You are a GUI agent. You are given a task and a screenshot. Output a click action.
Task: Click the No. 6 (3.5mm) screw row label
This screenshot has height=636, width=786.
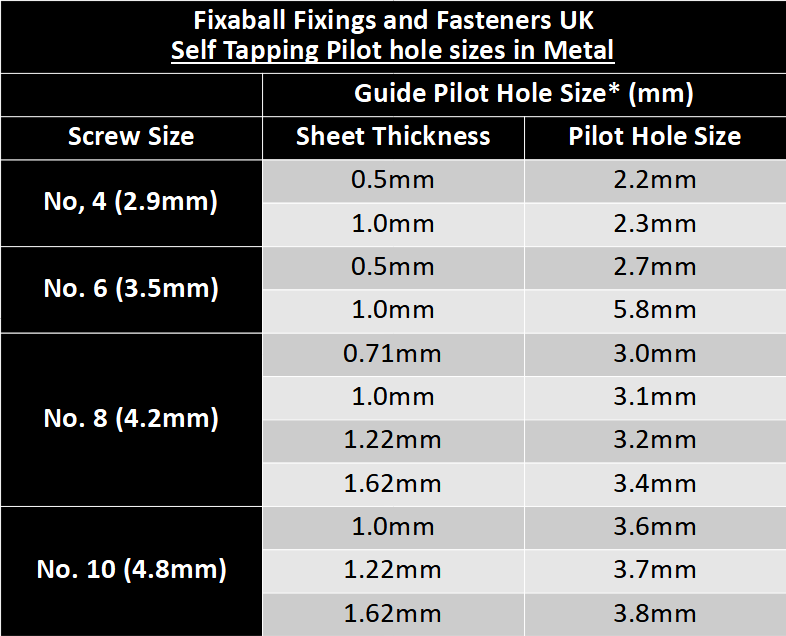click(x=131, y=289)
